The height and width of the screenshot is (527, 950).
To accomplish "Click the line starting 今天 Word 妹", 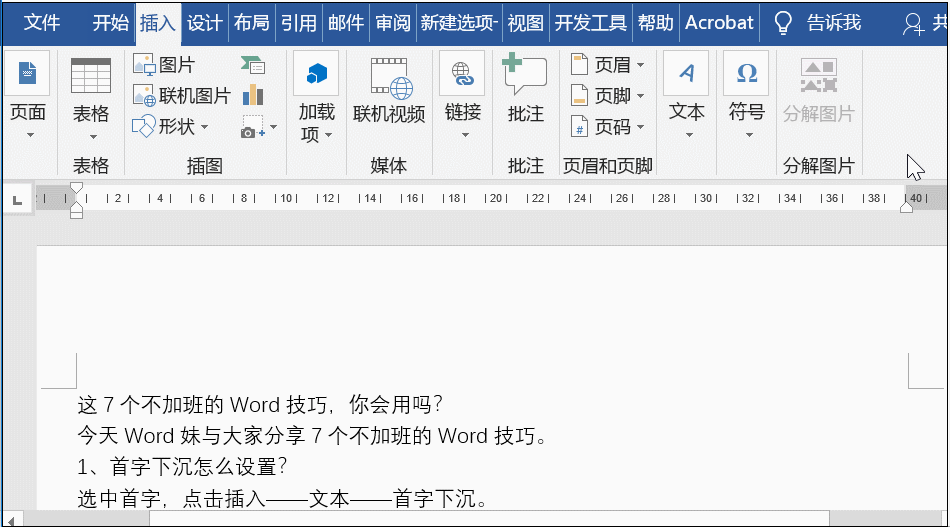I will (x=312, y=436).
